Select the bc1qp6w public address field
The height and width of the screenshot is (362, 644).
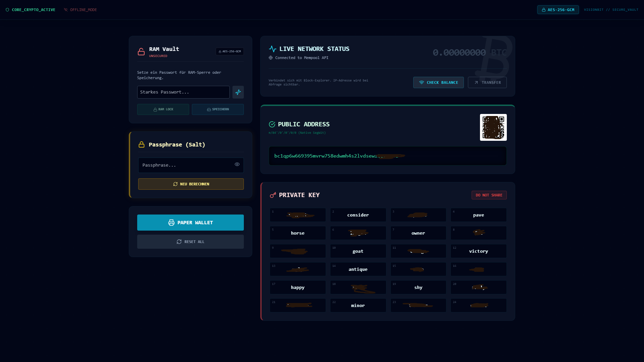coord(387,156)
